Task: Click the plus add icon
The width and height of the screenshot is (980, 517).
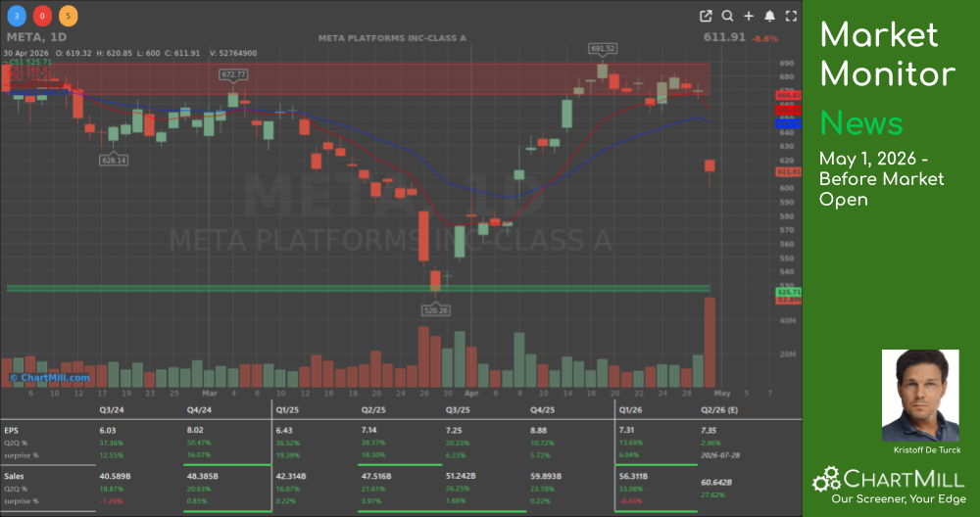Action: point(749,17)
